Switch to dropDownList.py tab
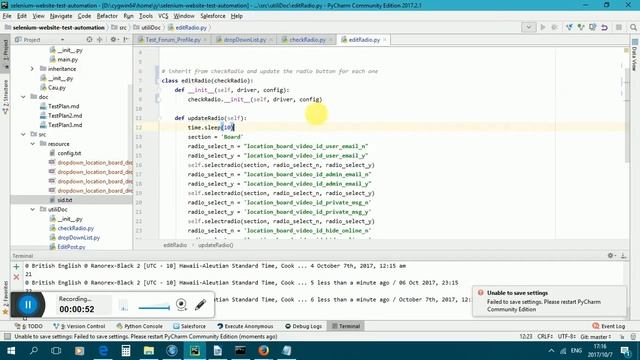 [244, 40]
